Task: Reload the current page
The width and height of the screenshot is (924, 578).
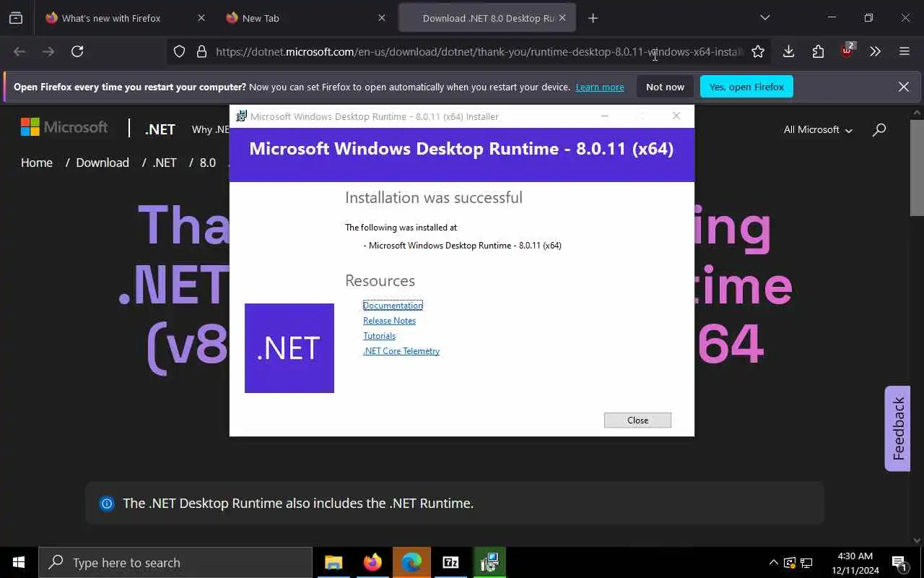Action: click(77, 51)
